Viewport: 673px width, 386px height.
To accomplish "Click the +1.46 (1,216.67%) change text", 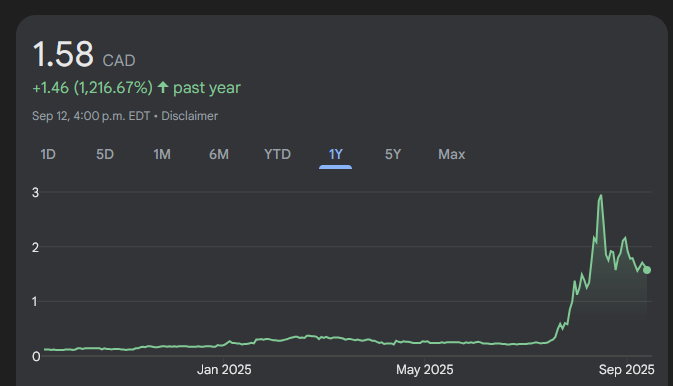I will [92, 88].
